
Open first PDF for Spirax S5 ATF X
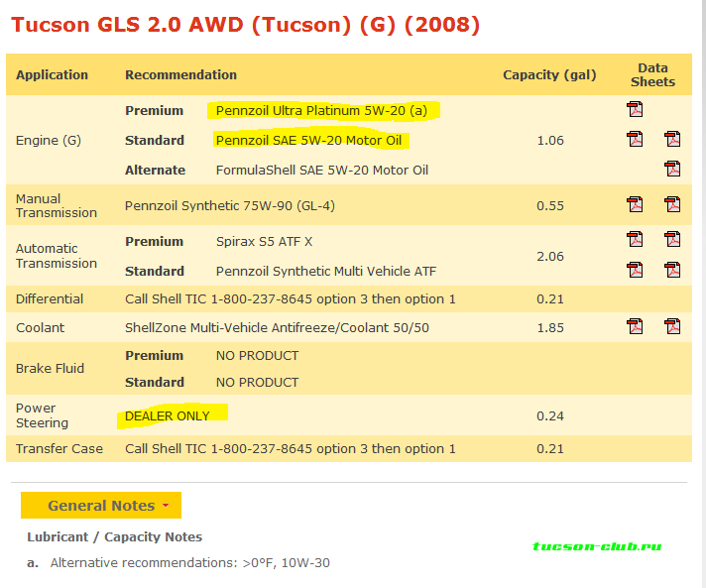(635, 240)
